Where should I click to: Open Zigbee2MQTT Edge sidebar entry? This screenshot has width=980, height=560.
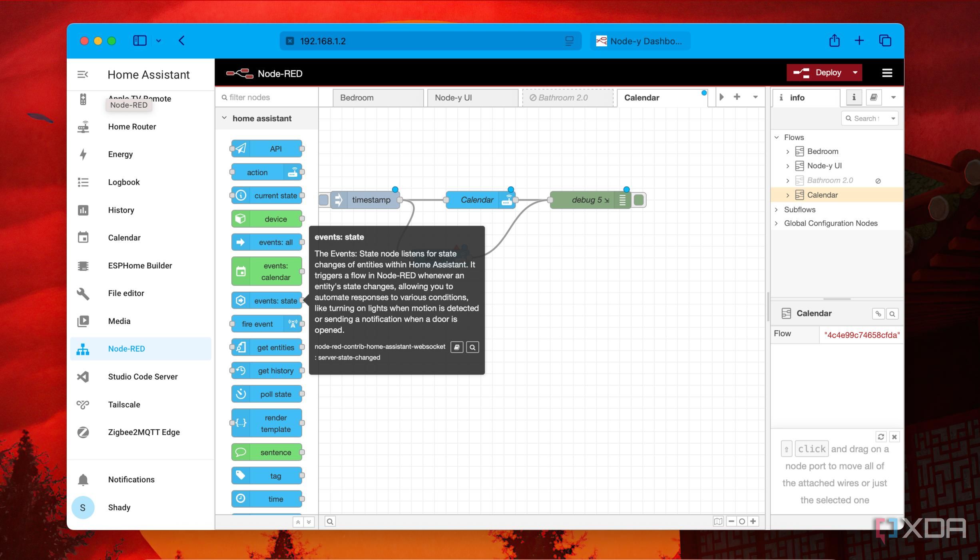pos(141,432)
